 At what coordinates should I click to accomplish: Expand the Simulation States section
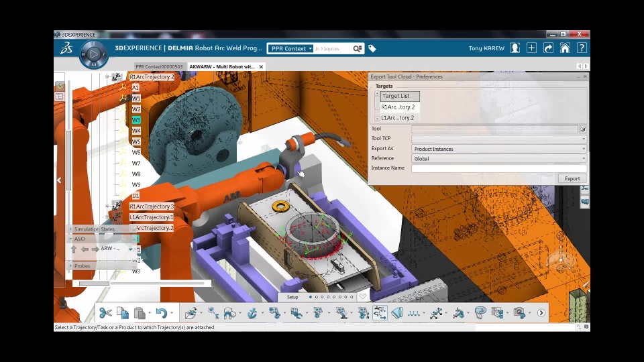pyautogui.click(x=70, y=229)
